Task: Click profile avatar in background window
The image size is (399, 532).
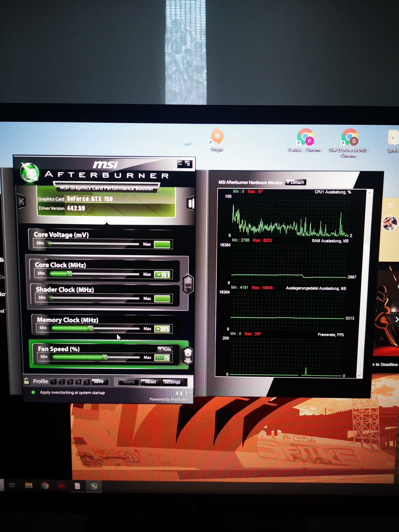Action: pos(390,223)
